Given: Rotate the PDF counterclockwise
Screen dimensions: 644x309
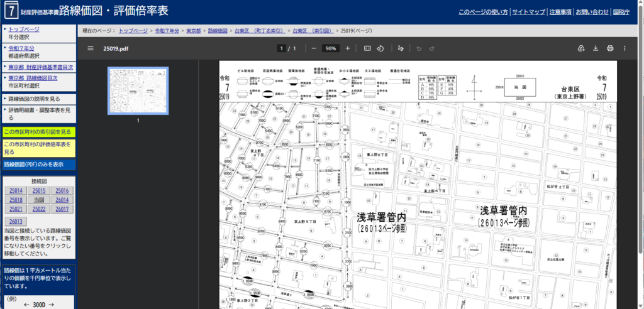Looking at the screenshot, I should [380, 48].
